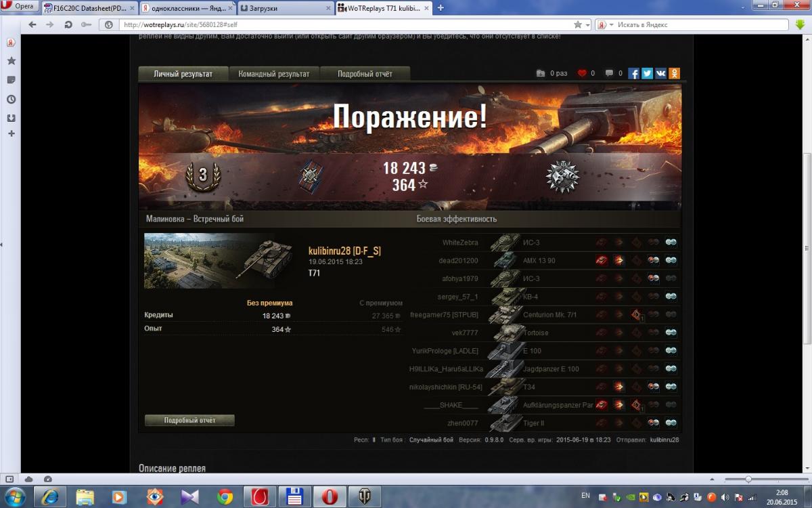Open Opera Turbo gauge icon in status bar
This screenshot has height=508, width=812.
pyautogui.click(x=47, y=480)
